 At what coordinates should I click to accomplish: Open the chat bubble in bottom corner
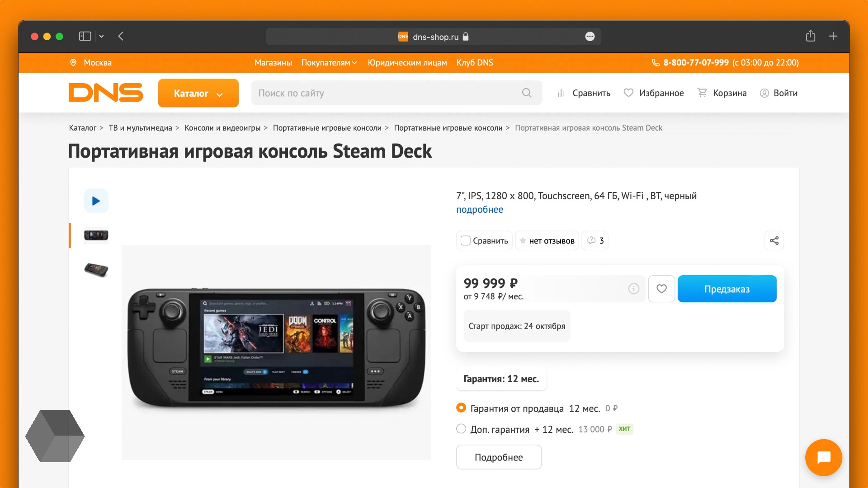pos(824,458)
